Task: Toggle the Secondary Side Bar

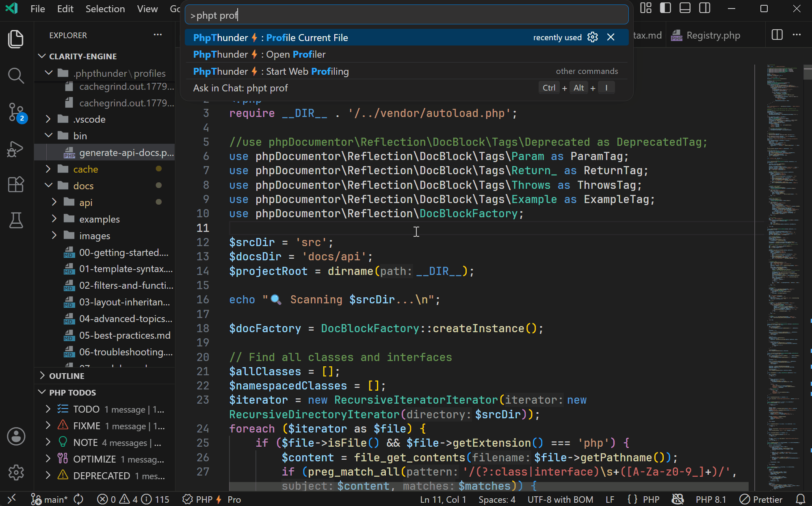Action: click(x=705, y=8)
